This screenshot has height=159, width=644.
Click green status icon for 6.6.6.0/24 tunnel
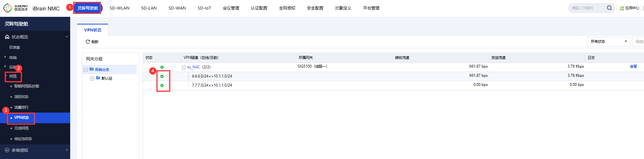click(162, 76)
